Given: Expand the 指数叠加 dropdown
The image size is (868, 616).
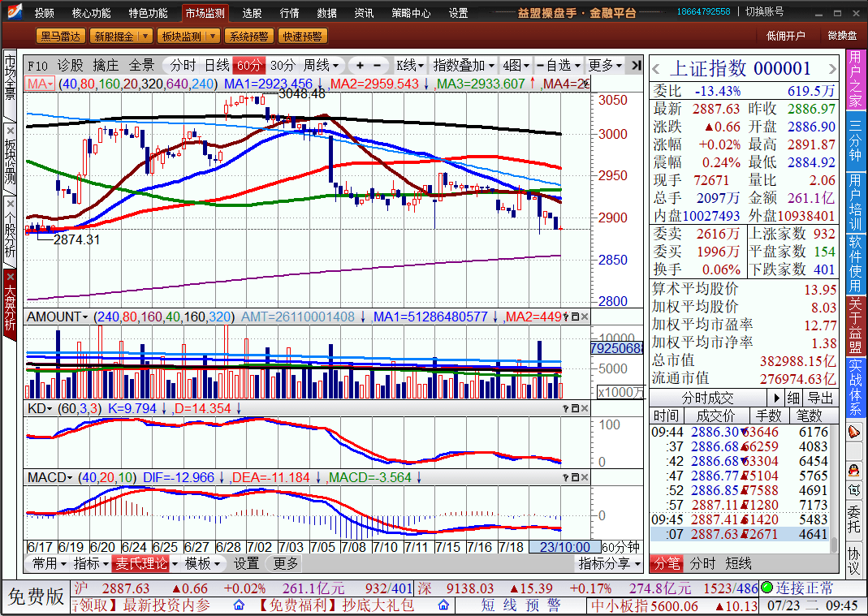Looking at the screenshot, I should (464, 65).
